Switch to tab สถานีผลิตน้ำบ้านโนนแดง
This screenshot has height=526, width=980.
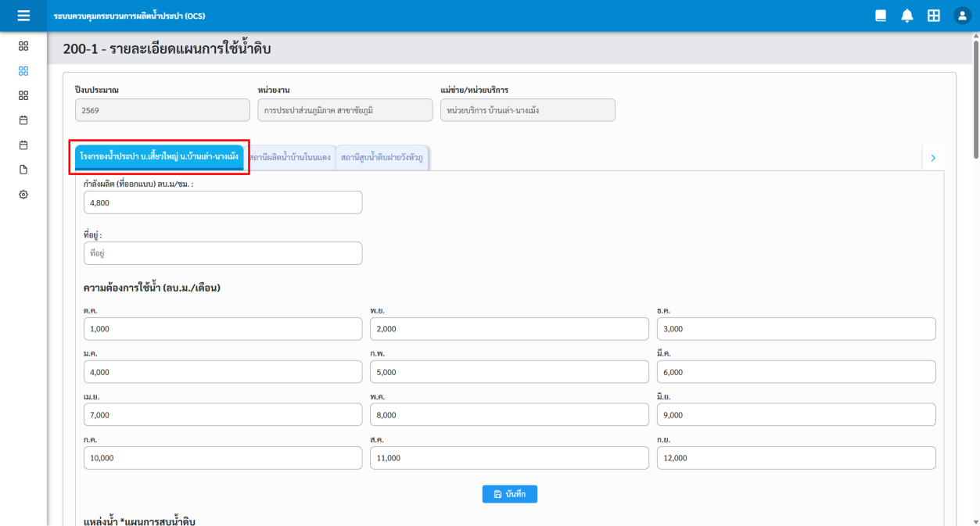pyautogui.click(x=290, y=157)
